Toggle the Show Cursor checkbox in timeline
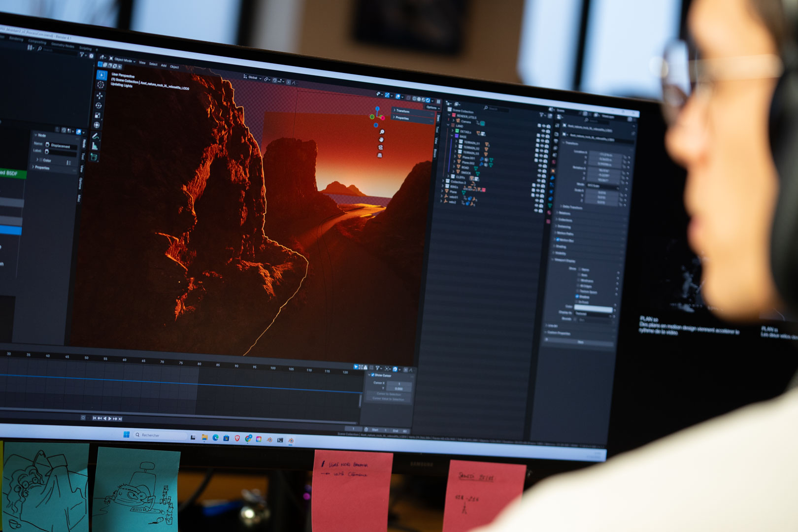 373,375
